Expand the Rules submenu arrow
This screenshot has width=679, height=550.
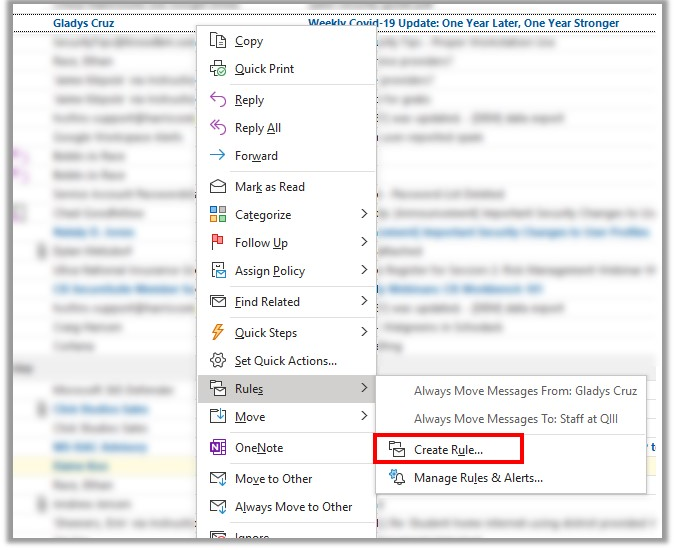coord(364,388)
